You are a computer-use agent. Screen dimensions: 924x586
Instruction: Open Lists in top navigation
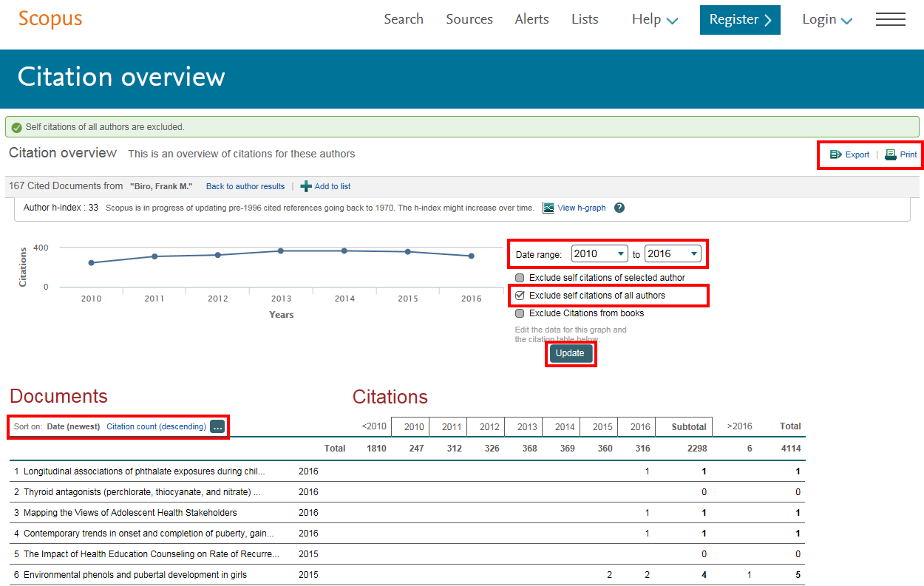(585, 19)
